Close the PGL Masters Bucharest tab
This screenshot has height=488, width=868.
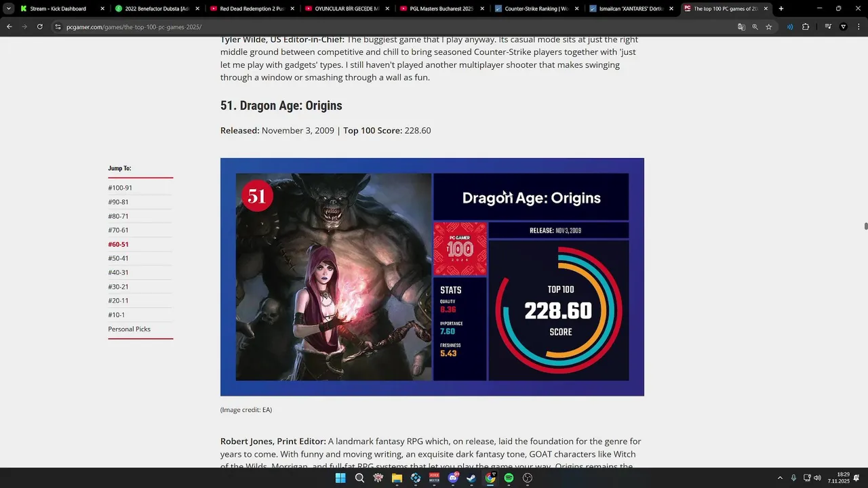coord(482,9)
